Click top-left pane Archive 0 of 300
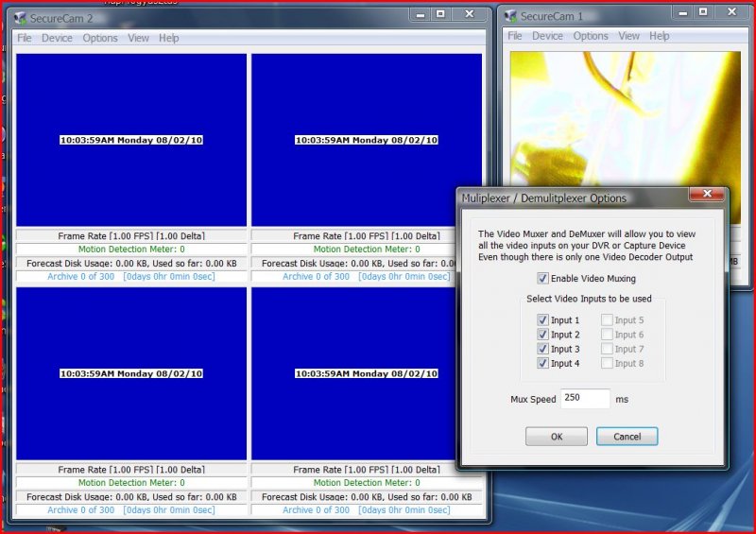 (81, 276)
